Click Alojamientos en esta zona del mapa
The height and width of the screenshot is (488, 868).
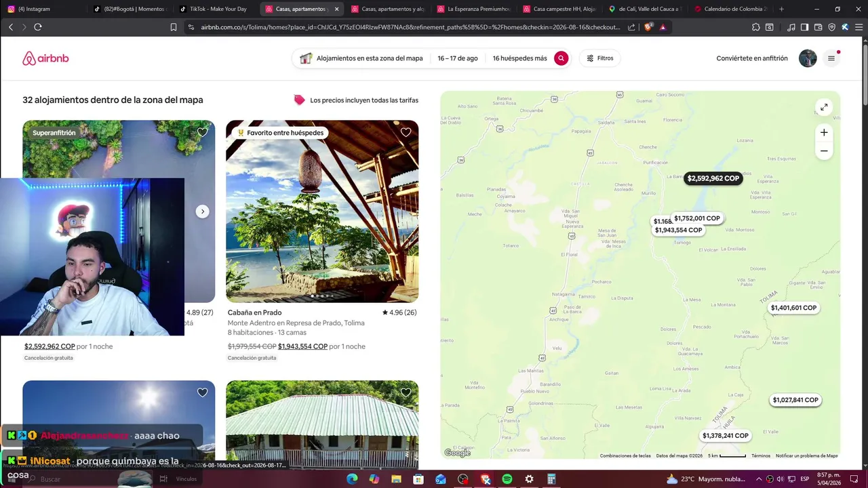coord(369,58)
